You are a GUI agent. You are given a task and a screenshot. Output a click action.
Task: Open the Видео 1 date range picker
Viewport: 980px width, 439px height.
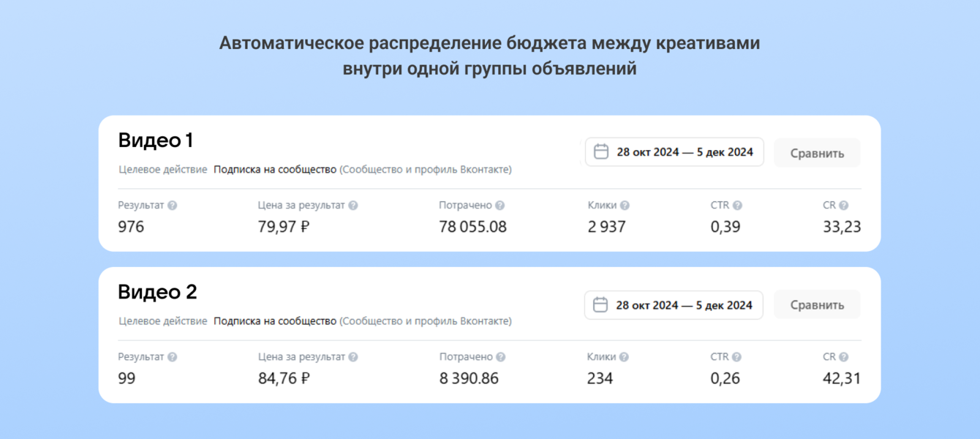[674, 152]
